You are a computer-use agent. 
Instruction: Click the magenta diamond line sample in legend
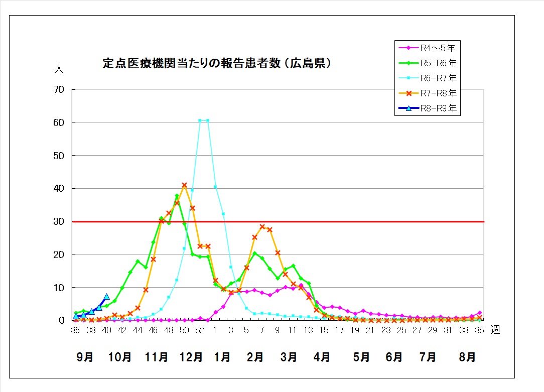pyautogui.click(x=409, y=48)
